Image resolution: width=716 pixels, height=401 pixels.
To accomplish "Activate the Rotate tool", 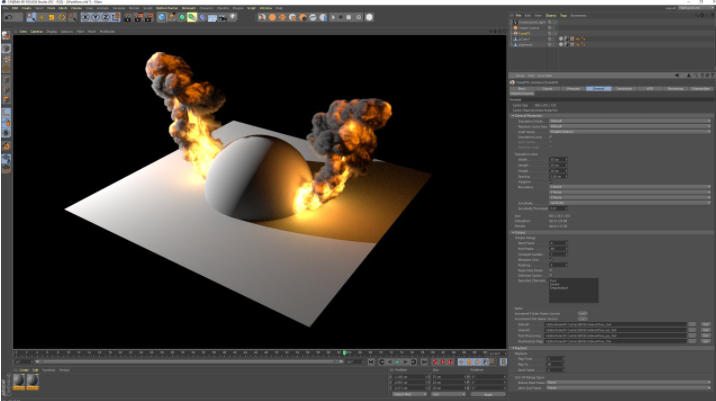I will (x=62, y=17).
